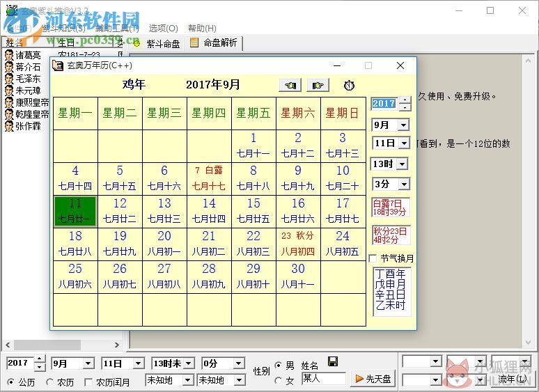Select 朱元璋 person icon in list

[9, 91]
